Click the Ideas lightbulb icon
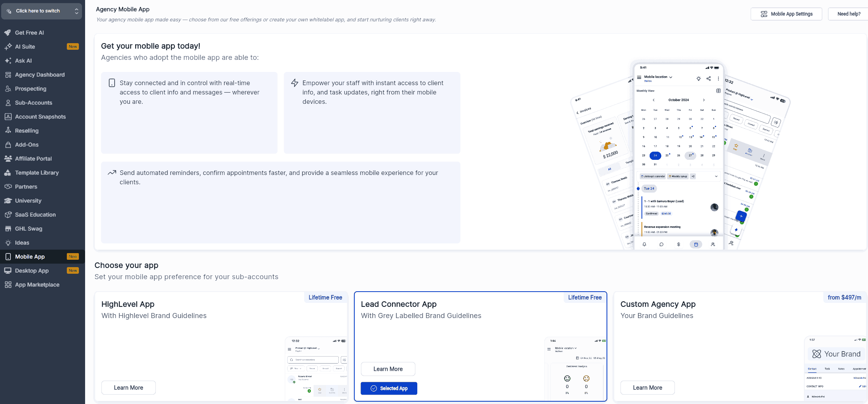The width and height of the screenshot is (868, 404). point(8,243)
